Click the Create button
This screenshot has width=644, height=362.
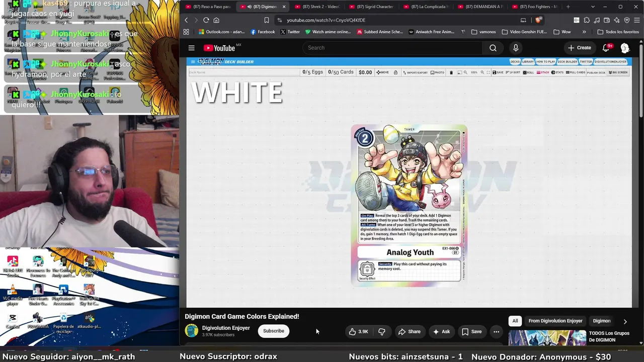pos(579,48)
